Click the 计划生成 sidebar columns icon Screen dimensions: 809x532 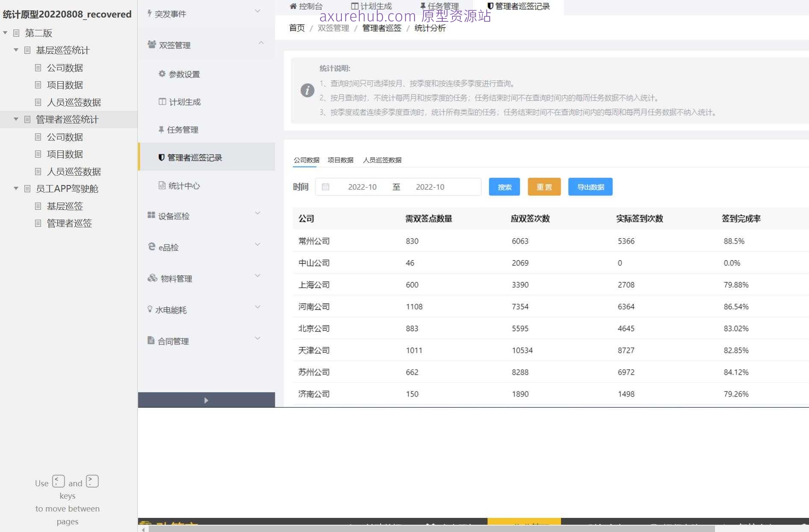click(162, 102)
